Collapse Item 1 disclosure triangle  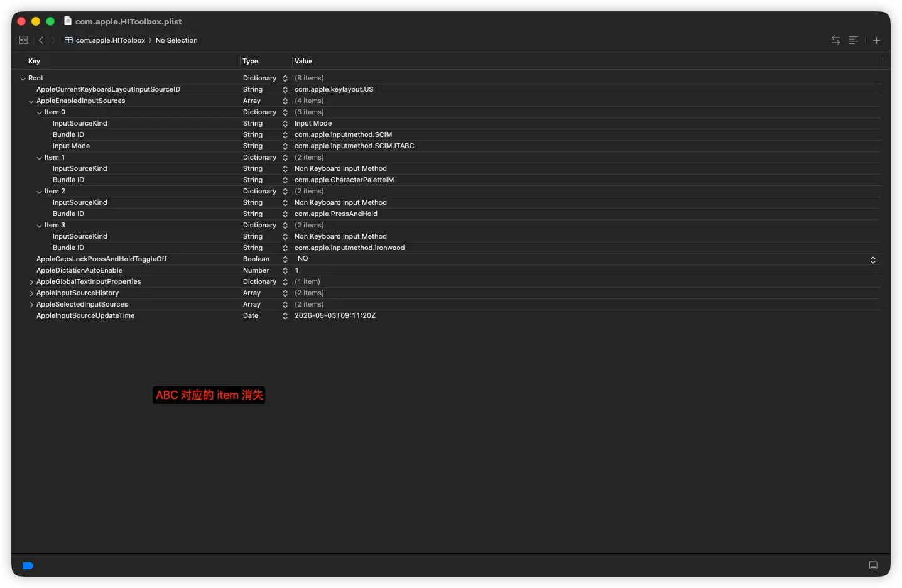pyautogui.click(x=40, y=158)
